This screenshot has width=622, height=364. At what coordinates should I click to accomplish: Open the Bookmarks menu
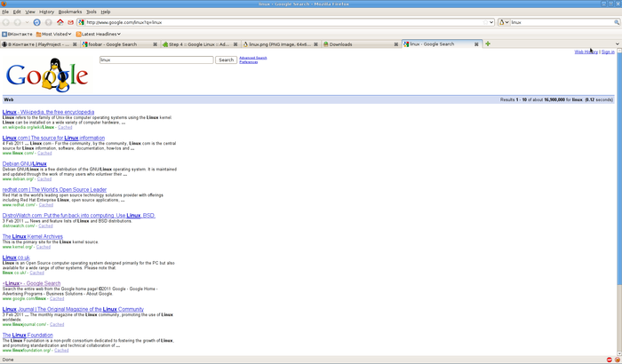pyautogui.click(x=70, y=12)
